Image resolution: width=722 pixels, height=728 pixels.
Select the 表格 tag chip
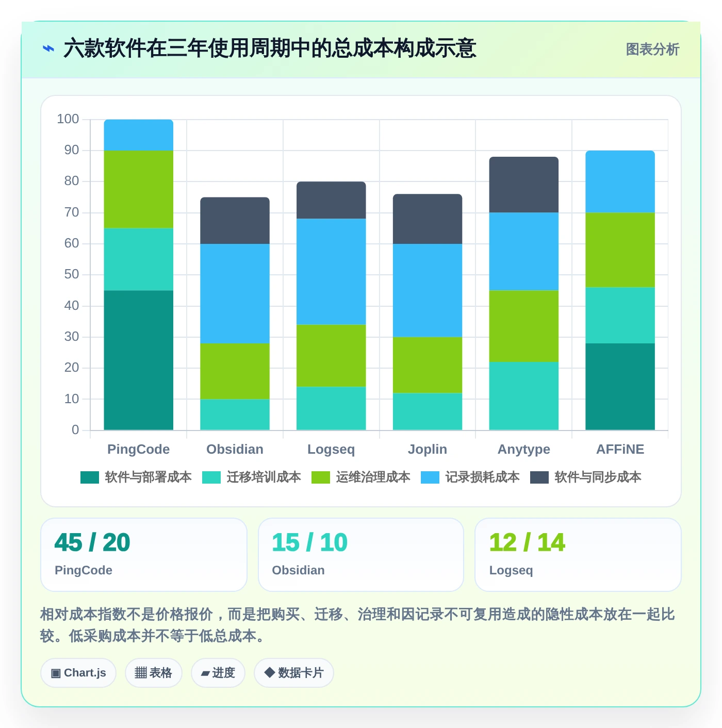154,673
